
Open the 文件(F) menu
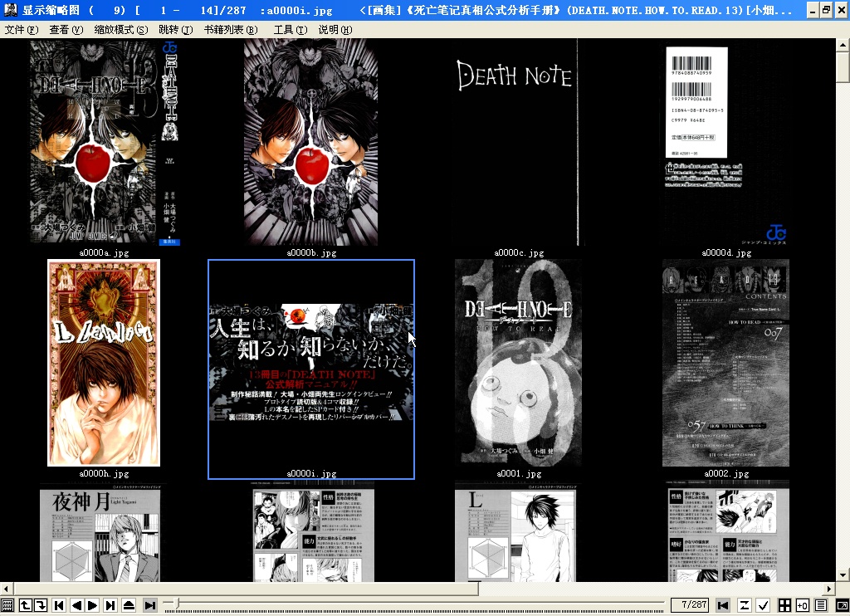click(x=22, y=30)
